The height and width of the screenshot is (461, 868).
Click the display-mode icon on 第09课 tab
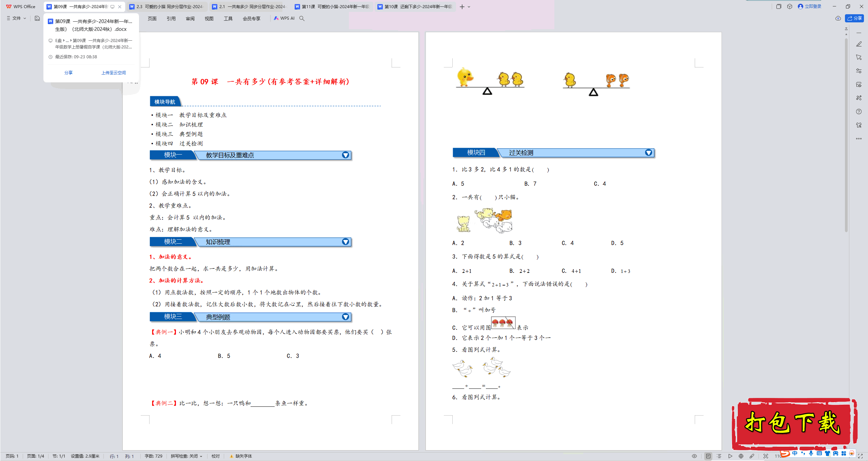(x=113, y=7)
